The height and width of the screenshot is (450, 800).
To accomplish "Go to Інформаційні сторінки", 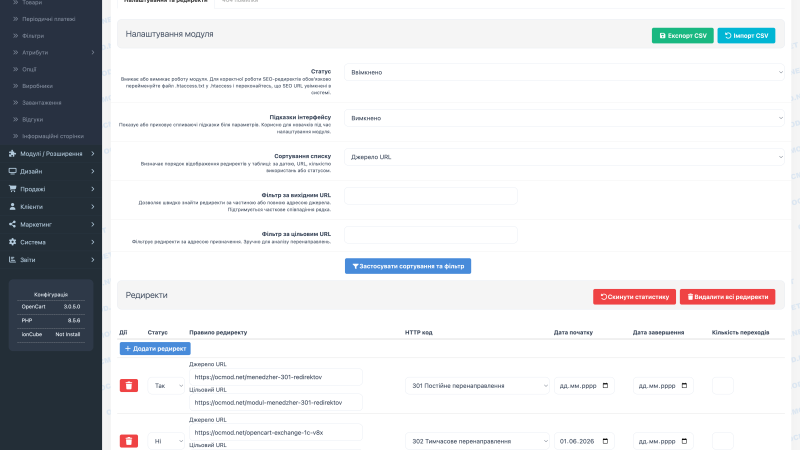I will pyautogui.click(x=53, y=136).
